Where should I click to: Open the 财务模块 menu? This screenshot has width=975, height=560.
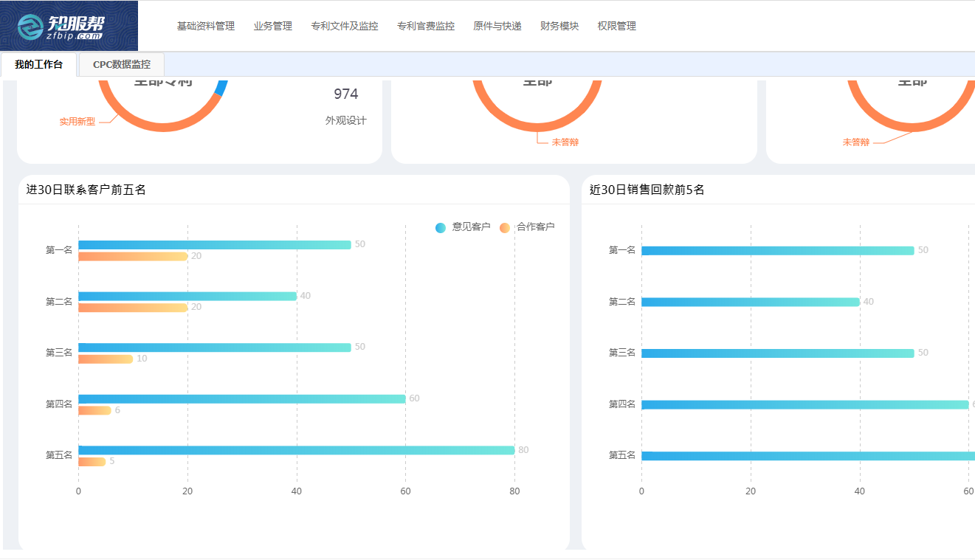click(559, 27)
